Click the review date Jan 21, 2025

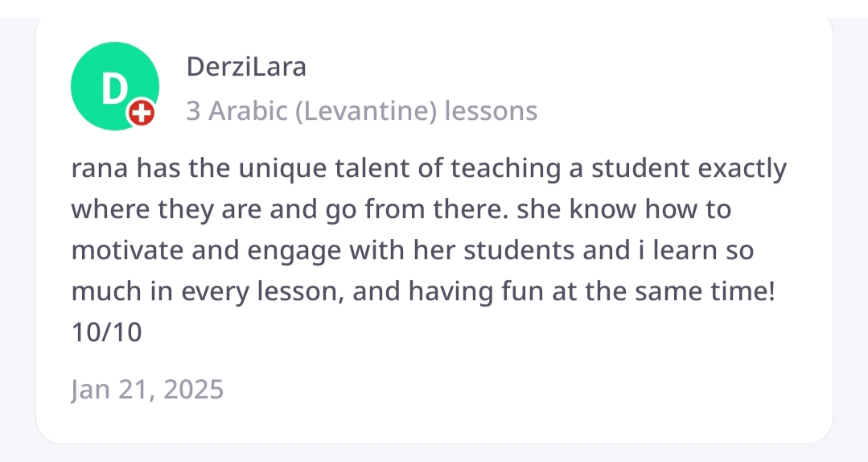(x=147, y=390)
